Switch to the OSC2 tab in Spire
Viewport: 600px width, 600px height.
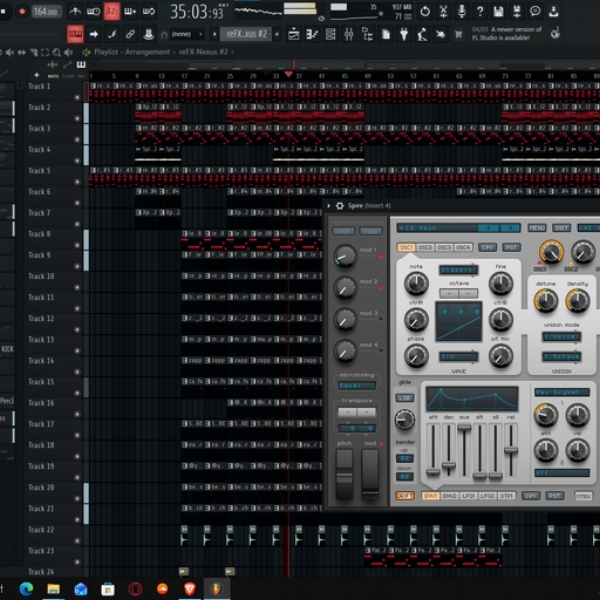[425, 248]
